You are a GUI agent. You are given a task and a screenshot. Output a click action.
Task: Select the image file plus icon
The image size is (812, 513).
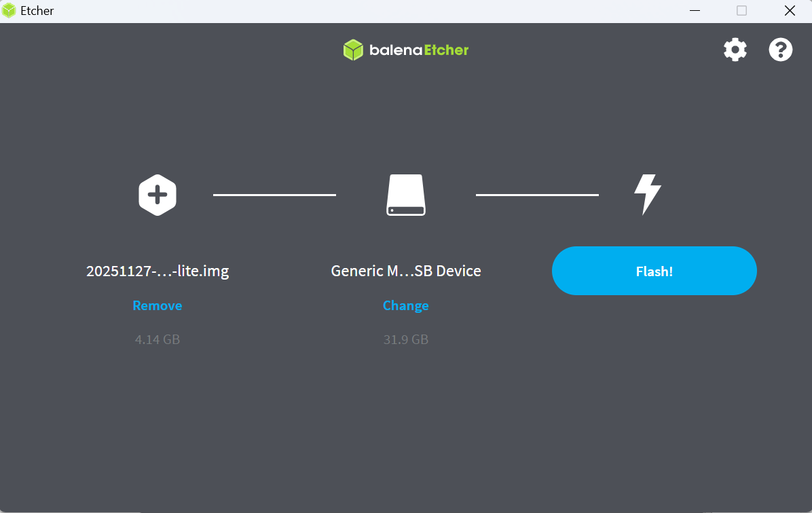click(x=157, y=195)
